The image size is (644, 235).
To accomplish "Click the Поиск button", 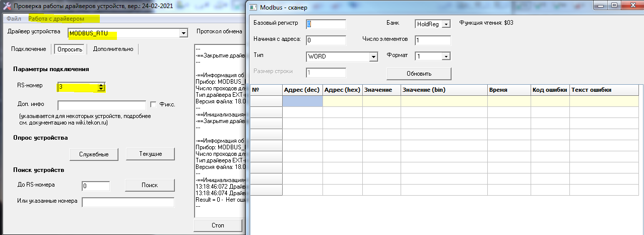I will 150,185.
